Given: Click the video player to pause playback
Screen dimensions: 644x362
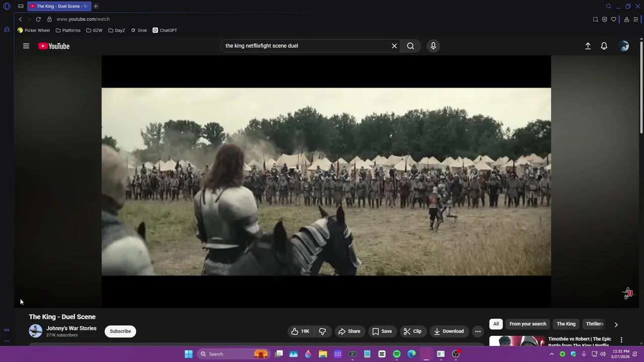Looking at the screenshot, I should click(326, 182).
